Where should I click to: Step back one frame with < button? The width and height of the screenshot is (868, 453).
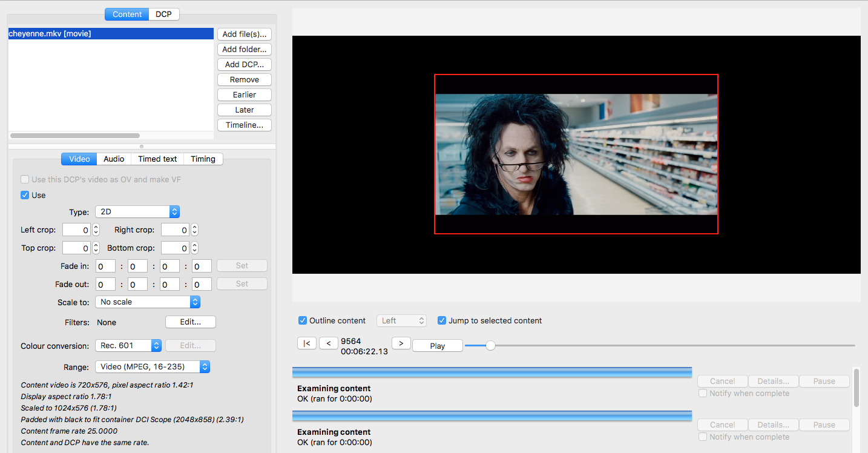click(329, 343)
